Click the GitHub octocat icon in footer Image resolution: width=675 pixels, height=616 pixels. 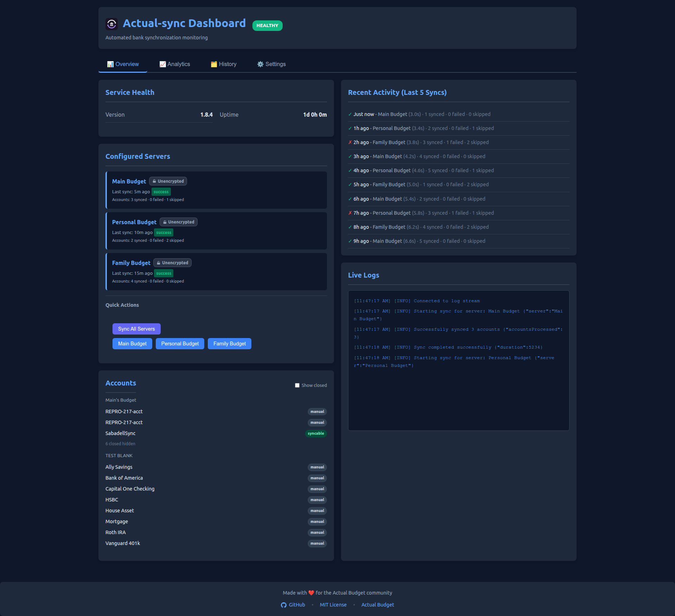point(284,605)
